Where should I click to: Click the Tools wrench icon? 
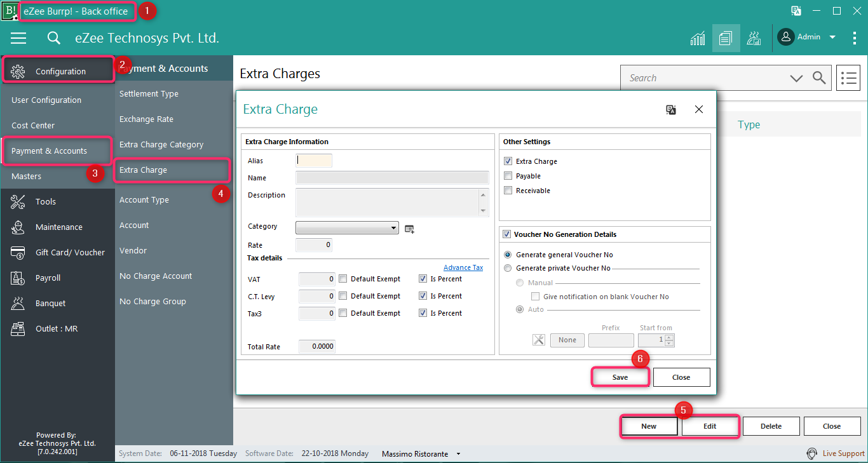[18, 202]
